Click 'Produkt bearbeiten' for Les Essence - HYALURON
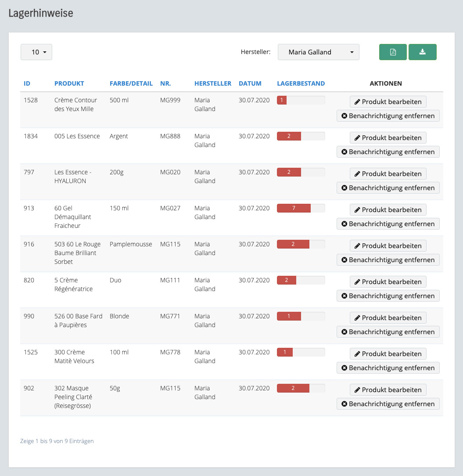The height and width of the screenshot is (476, 463). coord(388,173)
